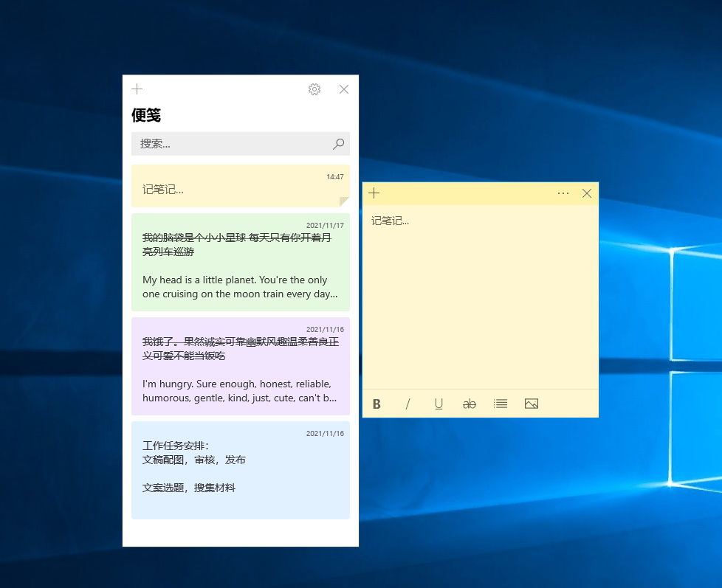
Task: Click the plus icon in notes list
Action: [137, 89]
